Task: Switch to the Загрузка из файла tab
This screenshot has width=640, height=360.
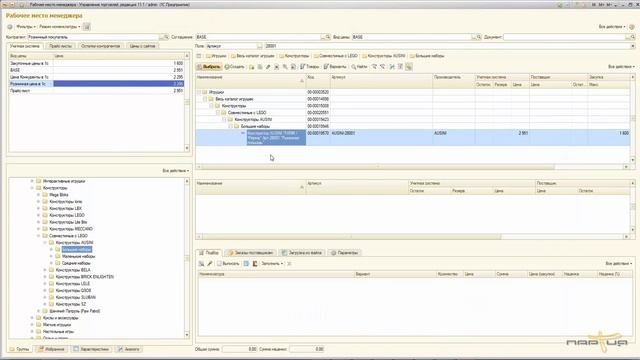Action: click(x=302, y=253)
